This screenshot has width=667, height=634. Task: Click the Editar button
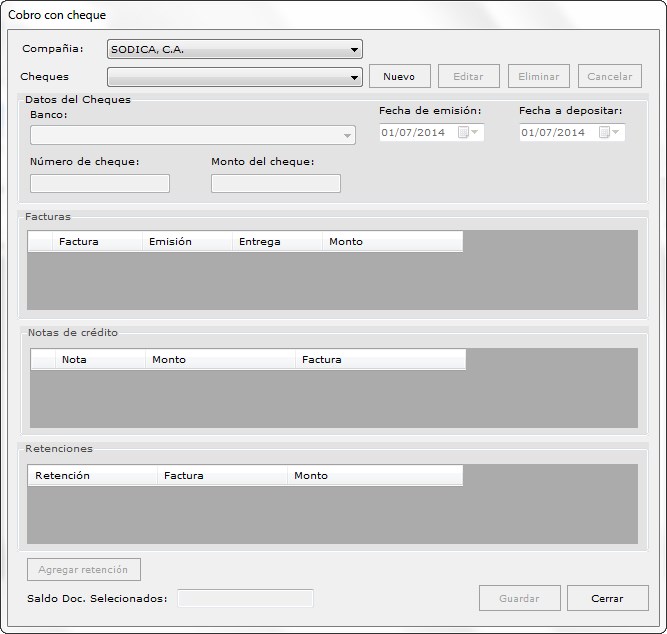[469, 77]
